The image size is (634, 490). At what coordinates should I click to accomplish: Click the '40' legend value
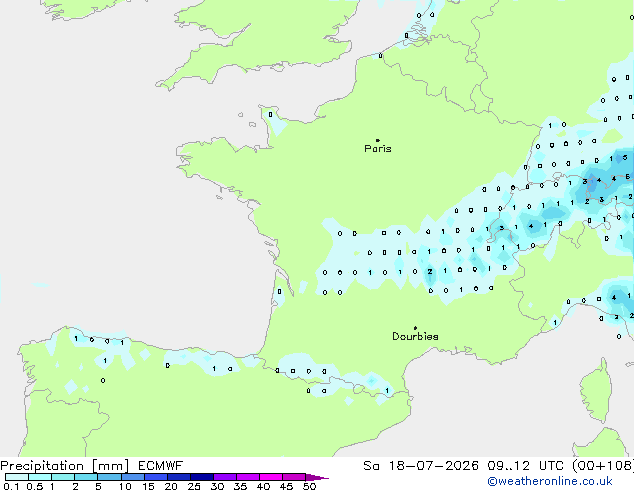coord(263,486)
